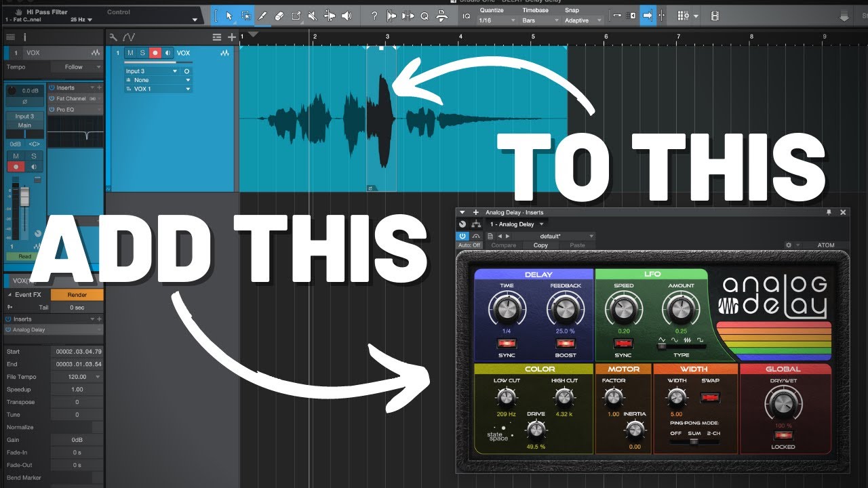Open the Tempo Follow dropdown

(78, 67)
